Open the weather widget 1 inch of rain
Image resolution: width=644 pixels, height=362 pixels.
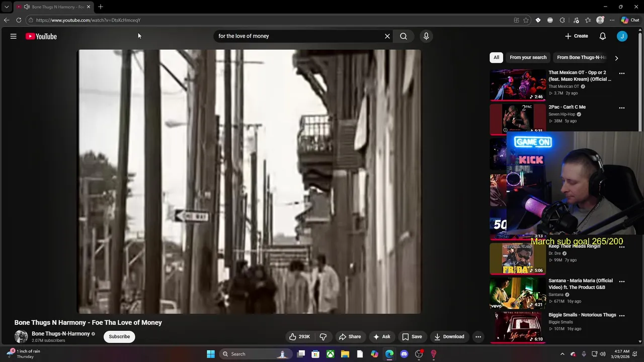23,354
